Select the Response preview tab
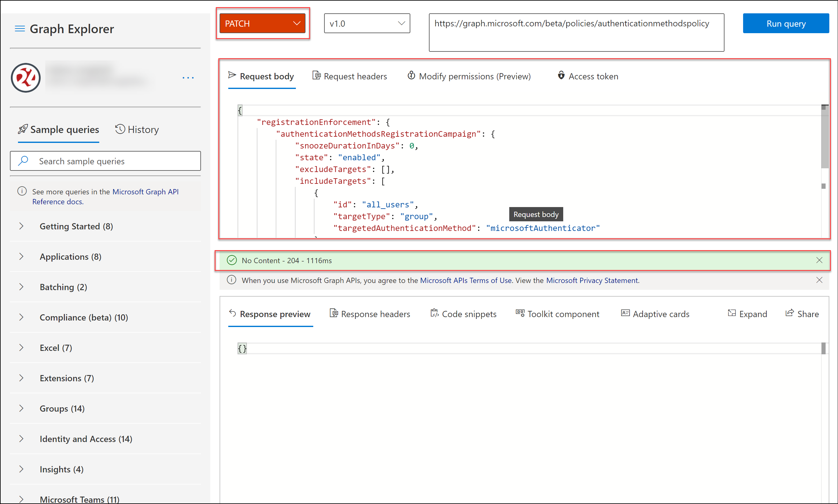This screenshot has height=504, width=838. pyautogui.click(x=270, y=314)
